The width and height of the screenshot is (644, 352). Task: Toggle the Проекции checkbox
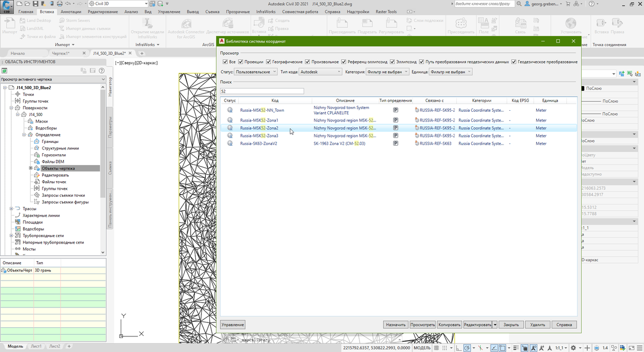[x=241, y=62]
